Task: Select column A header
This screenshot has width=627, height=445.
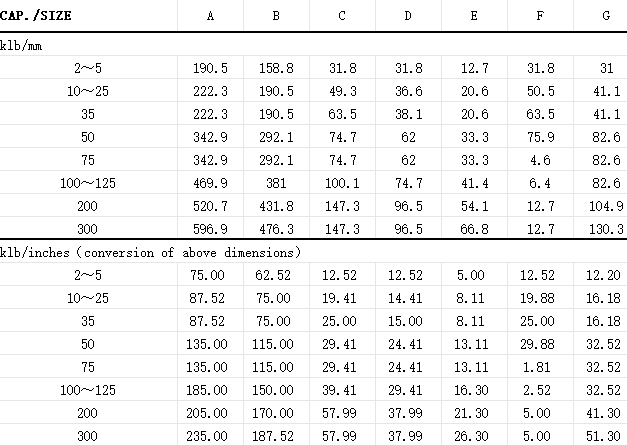Action: tap(210, 16)
